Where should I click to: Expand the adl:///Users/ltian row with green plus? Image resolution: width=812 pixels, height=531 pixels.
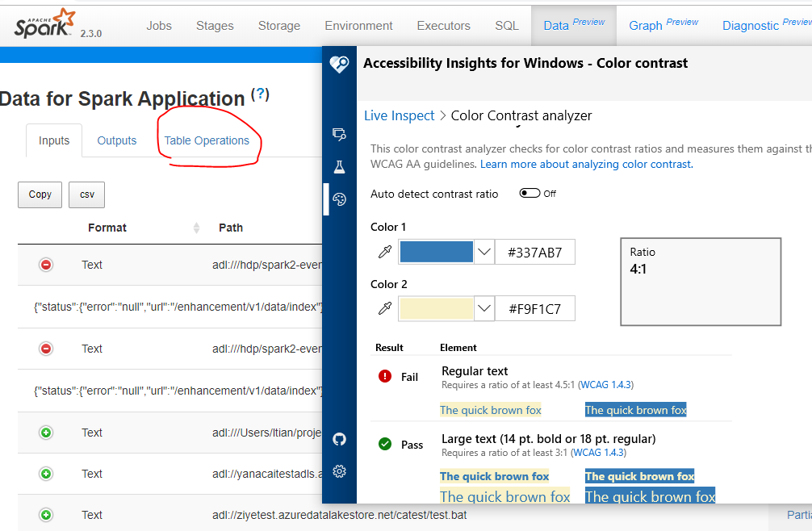tap(46, 432)
